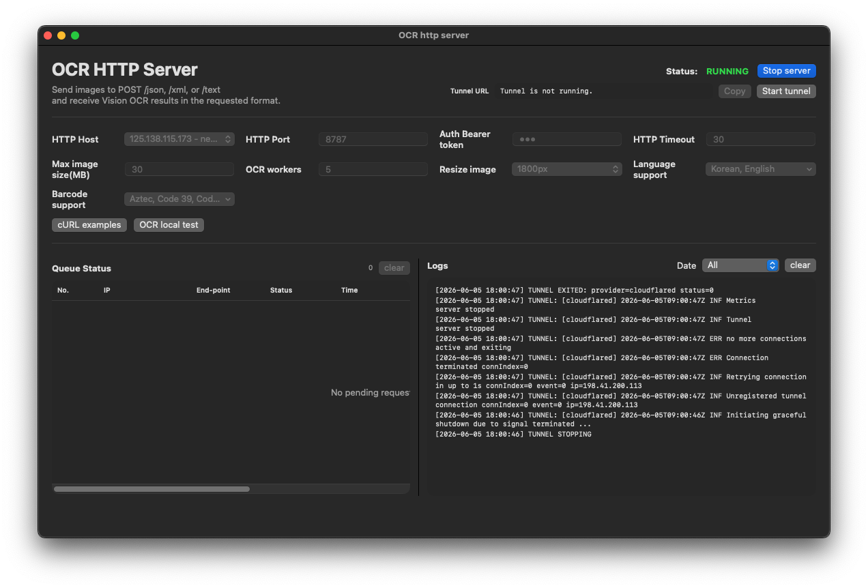Viewport: 868px width, 588px height.
Task: Select the Tunnel URL text field
Action: [604, 91]
